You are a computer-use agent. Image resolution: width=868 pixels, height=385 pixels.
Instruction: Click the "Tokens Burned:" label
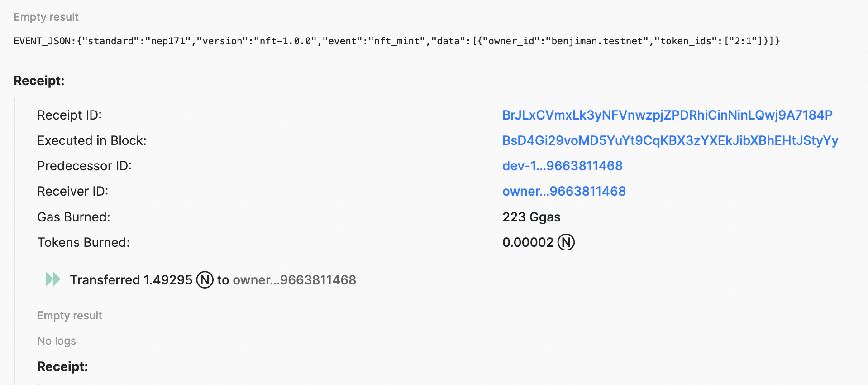click(83, 242)
